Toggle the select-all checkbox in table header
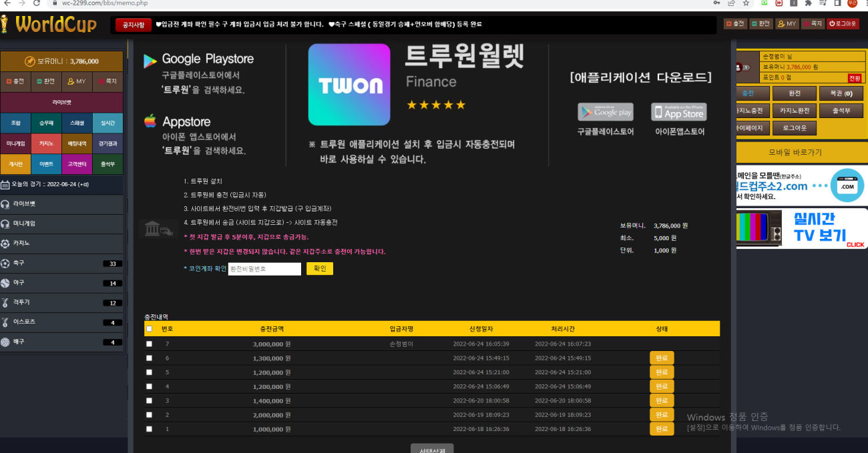 [149, 329]
